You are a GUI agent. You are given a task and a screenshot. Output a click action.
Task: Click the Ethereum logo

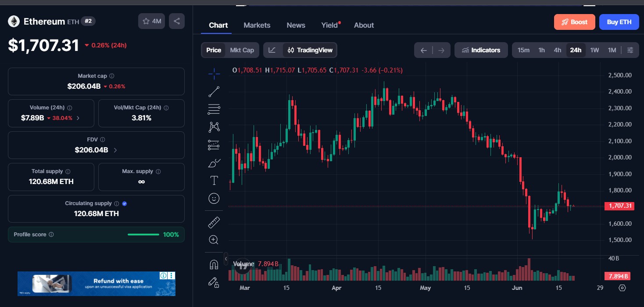(x=14, y=21)
